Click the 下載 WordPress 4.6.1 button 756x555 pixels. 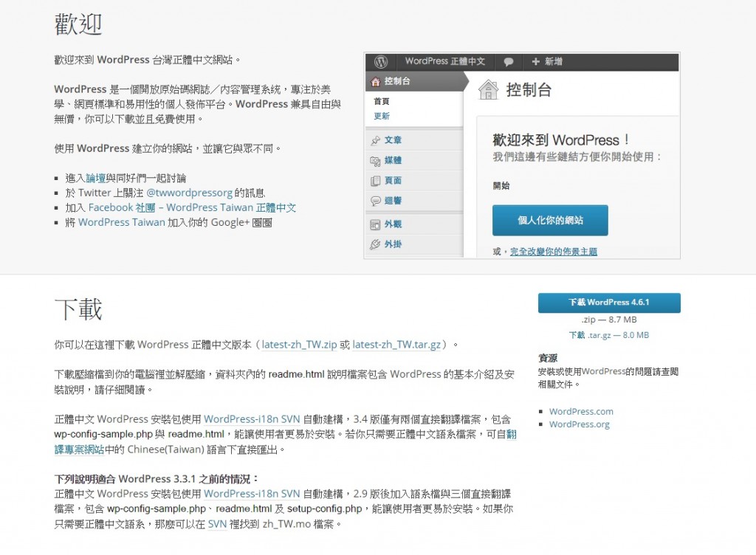tap(609, 303)
